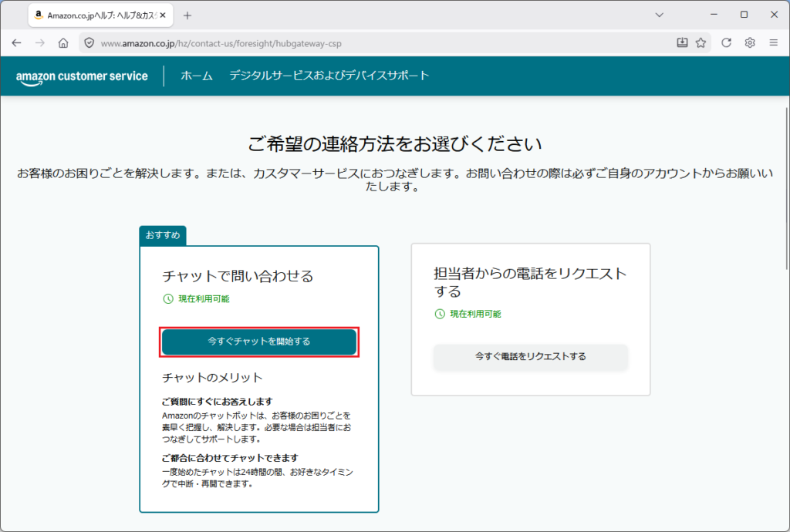Go to browser home page icon

pos(63,43)
